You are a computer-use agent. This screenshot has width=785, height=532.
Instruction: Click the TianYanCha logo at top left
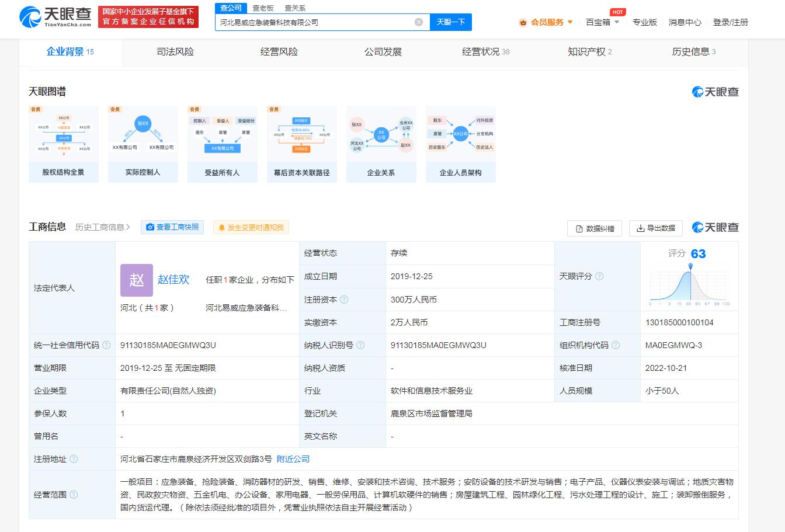(x=55, y=17)
